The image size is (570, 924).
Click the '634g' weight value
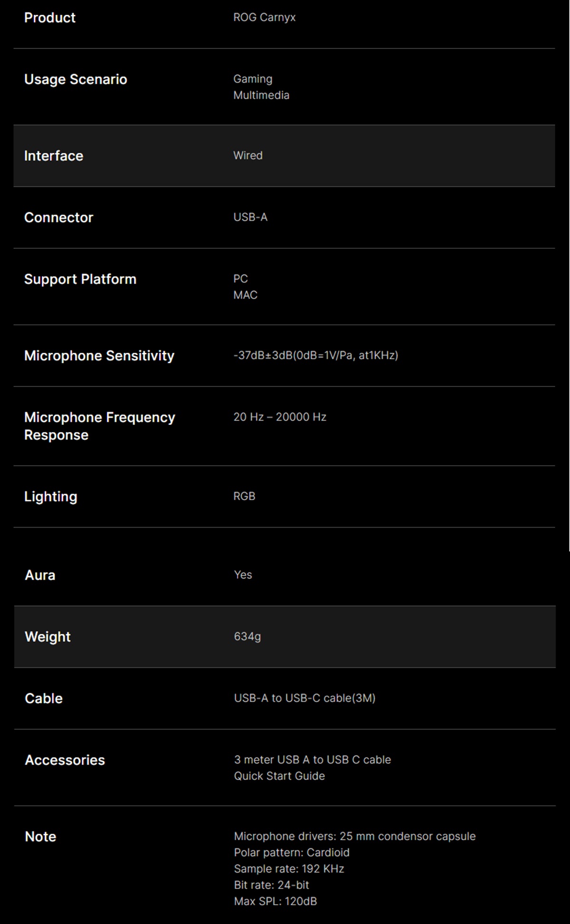(x=247, y=637)
